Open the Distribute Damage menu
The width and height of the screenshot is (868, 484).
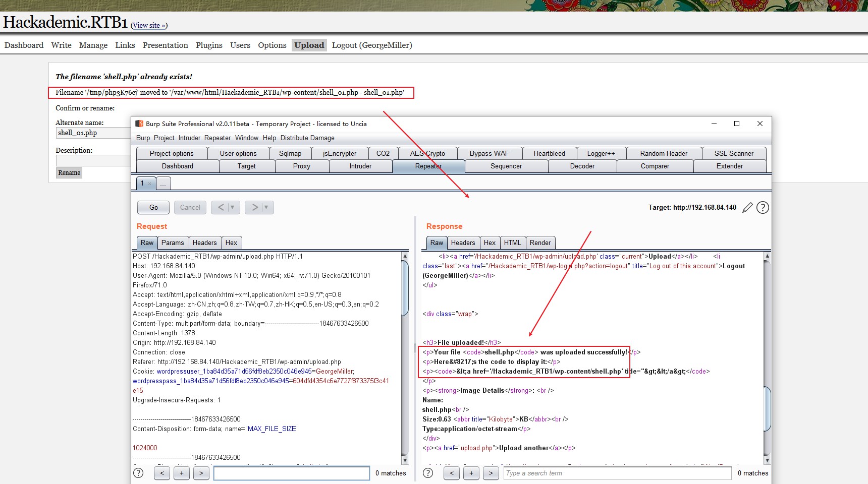point(307,138)
